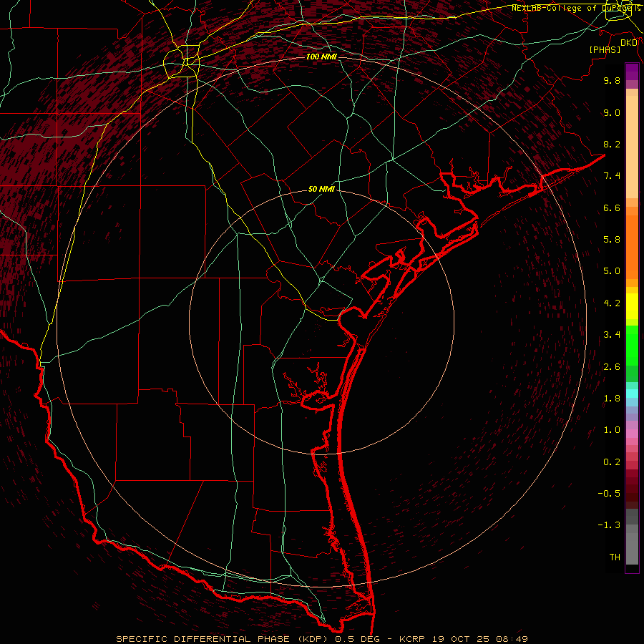Screen dimensions: 644x644
Task: Click the [PHAS] units label
Action: (x=605, y=49)
